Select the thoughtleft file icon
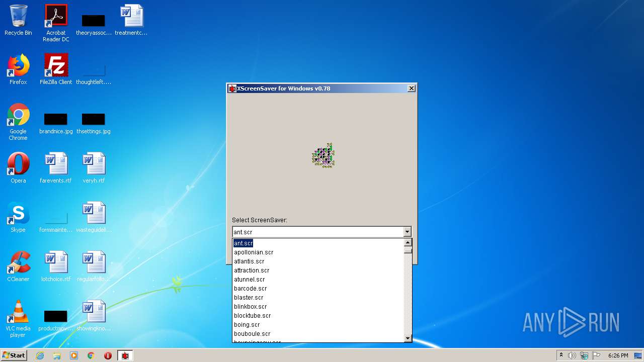 pyautogui.click(x=94, y=73)
